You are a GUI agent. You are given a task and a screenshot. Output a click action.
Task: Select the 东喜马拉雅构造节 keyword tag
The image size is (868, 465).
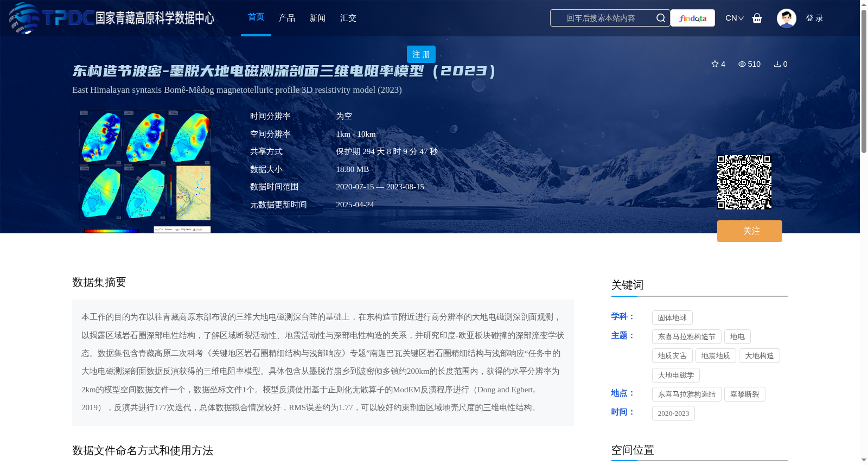[x=687, y=337]
